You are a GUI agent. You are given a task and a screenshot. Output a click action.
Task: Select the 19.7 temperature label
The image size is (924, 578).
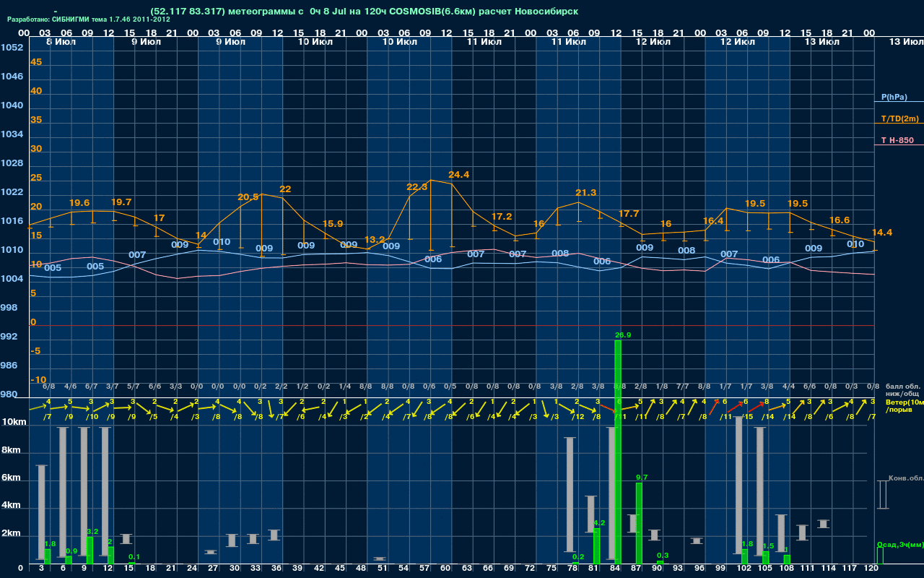pyautogui.click(x=121, y=202)
